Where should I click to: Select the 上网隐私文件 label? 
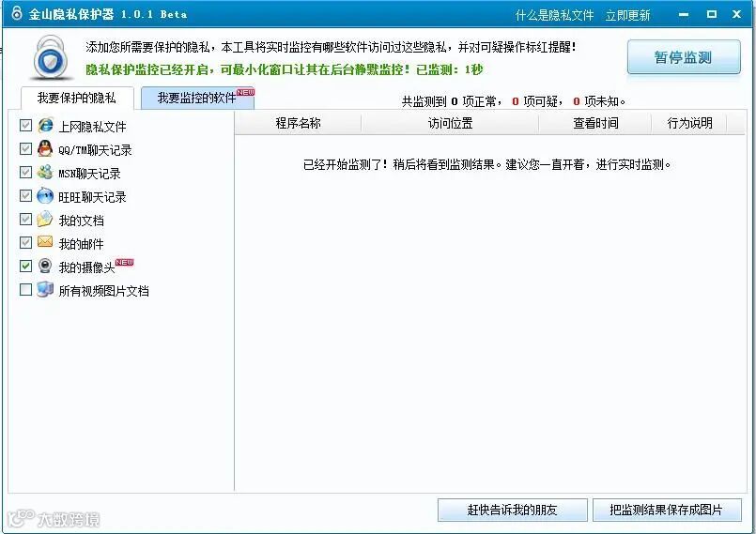(92, 127)
